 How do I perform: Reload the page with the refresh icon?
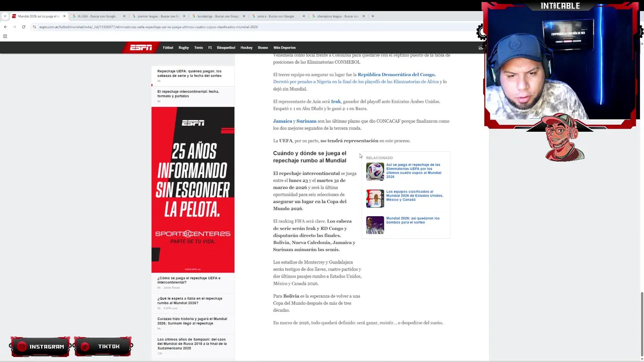(x=24, y=27)
